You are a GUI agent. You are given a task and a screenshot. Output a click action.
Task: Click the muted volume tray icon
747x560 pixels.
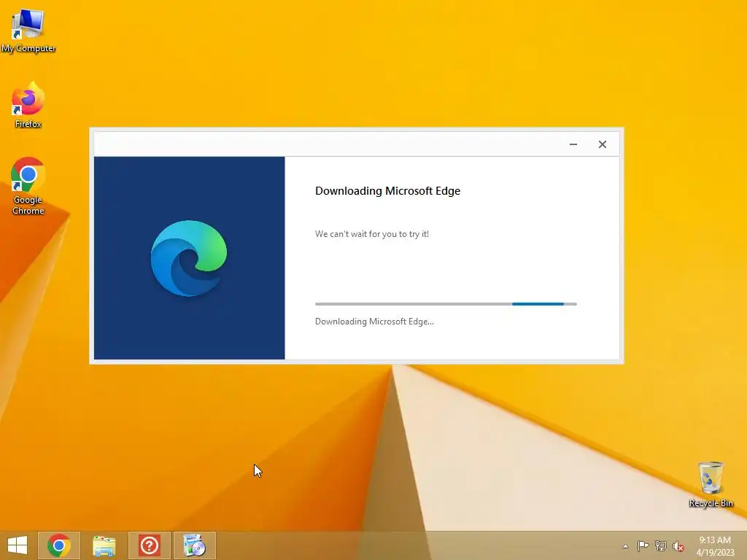point(678,546)
